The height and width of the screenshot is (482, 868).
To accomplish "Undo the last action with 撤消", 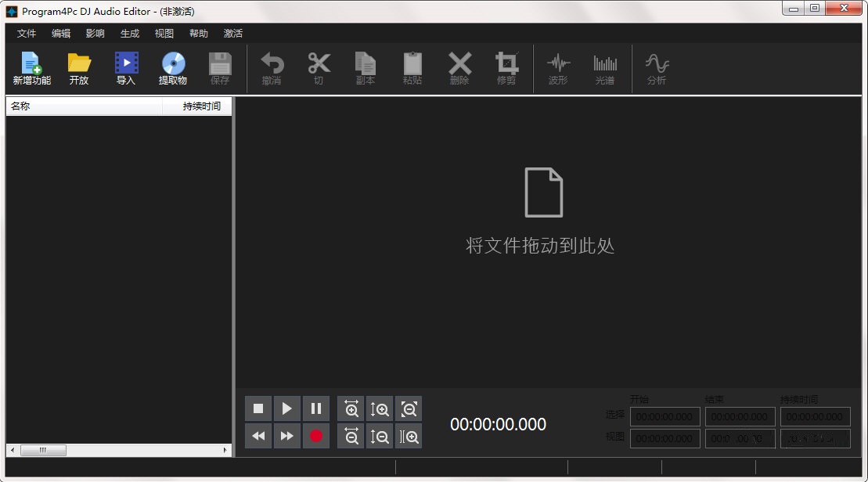I will pos(272,68).
